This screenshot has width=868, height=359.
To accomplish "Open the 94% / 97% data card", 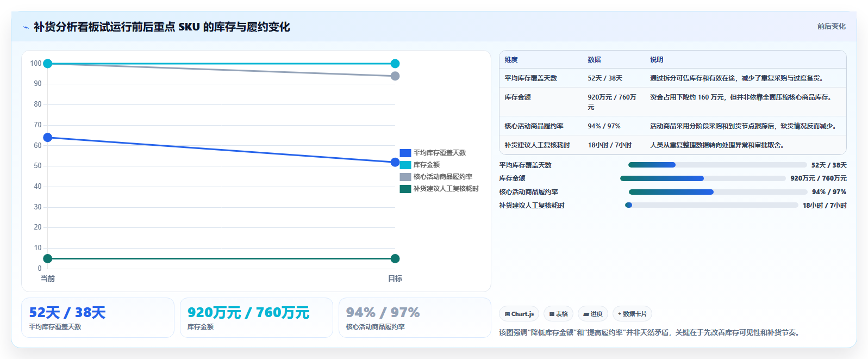I will point(415,318).
